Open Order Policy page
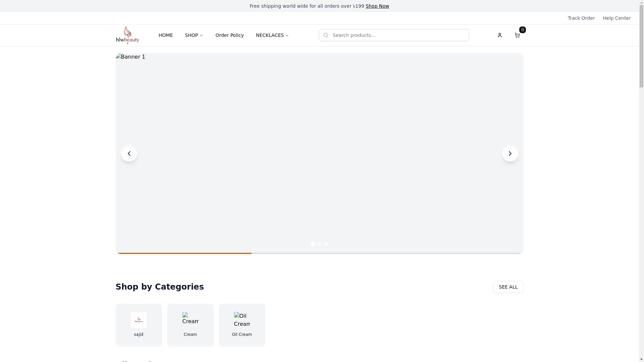The image size is (644, 362). tap(229, 35)
